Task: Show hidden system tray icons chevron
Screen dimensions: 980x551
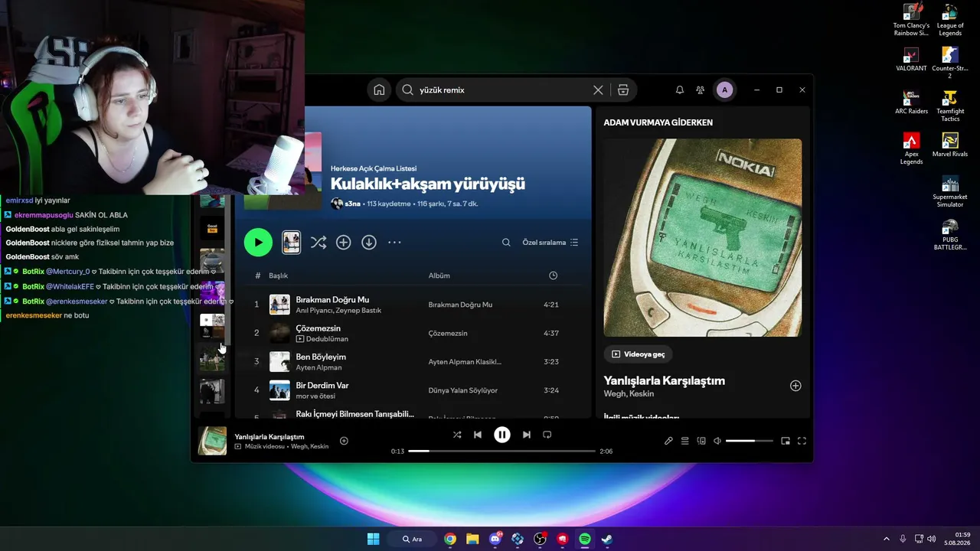Action: pyautogui.click(x=887, y=539)
